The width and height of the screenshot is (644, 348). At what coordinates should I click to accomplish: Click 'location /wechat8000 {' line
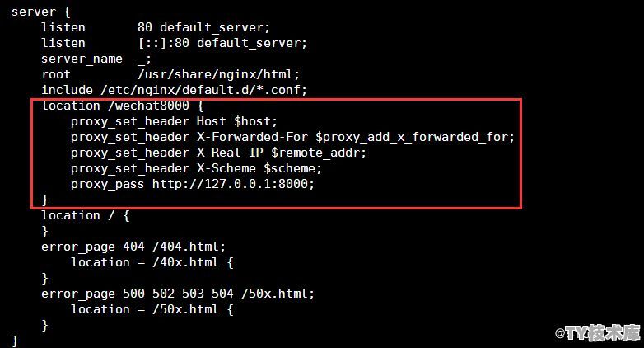[123, 106]
